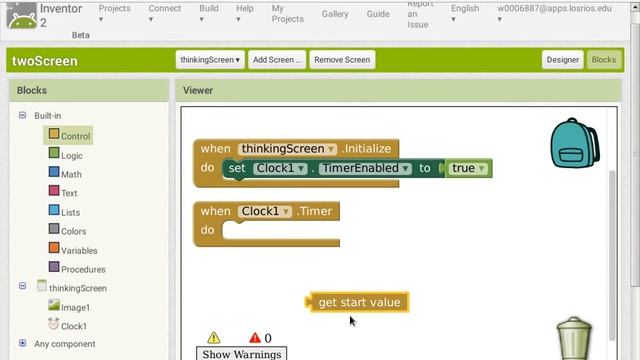Click the thinkingScreen screen icon in tree

point(42,286)
